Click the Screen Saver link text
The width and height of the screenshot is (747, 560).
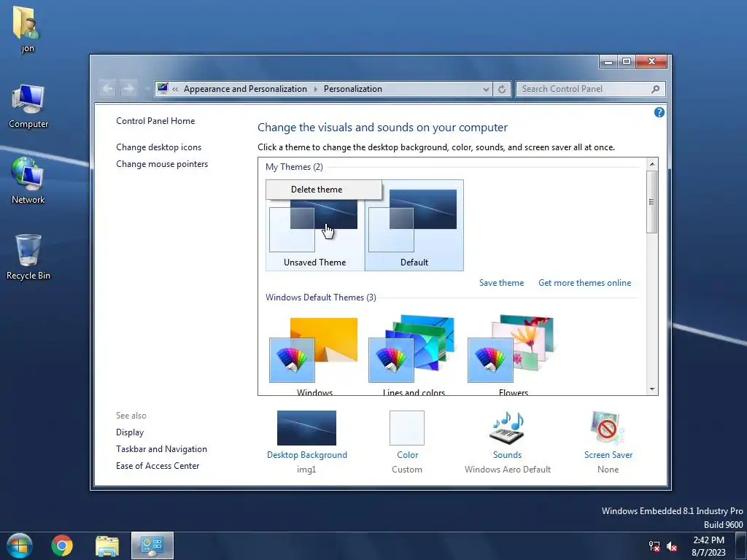click(608, 455)
